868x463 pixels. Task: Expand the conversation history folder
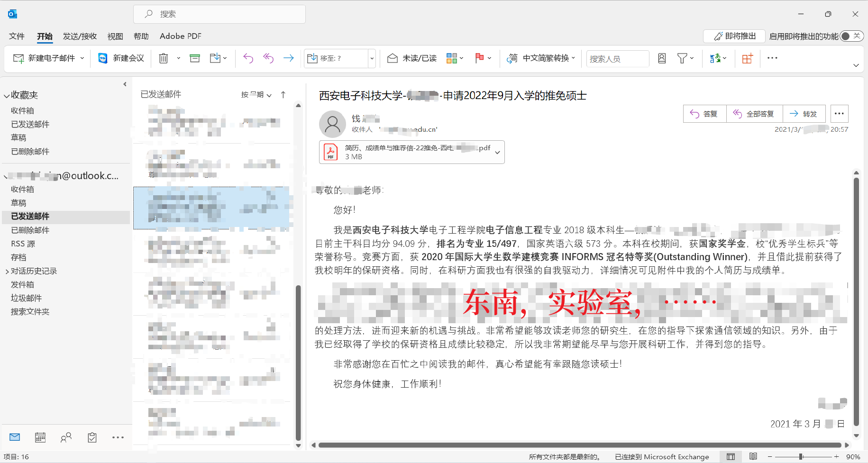(7, 272)
